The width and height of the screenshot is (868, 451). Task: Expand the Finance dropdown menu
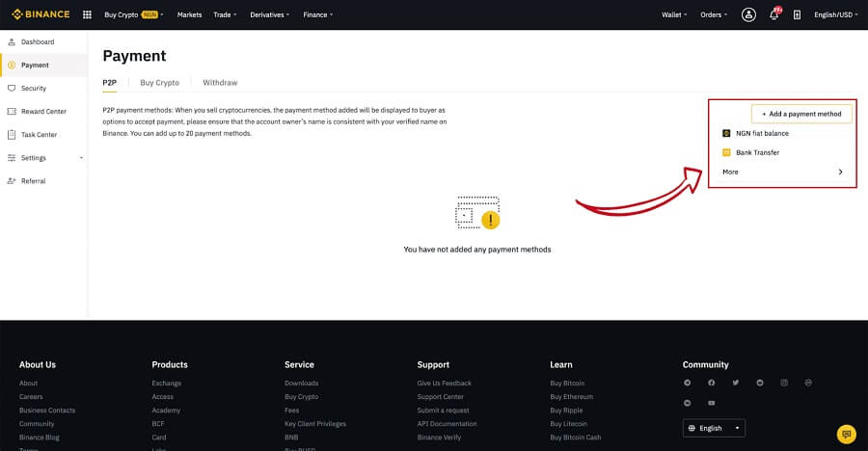click(317, 15)
